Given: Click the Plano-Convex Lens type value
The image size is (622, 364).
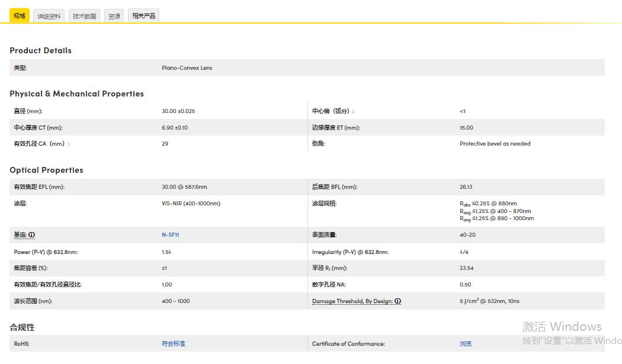Looking at the screenshot, I should 187,68.
